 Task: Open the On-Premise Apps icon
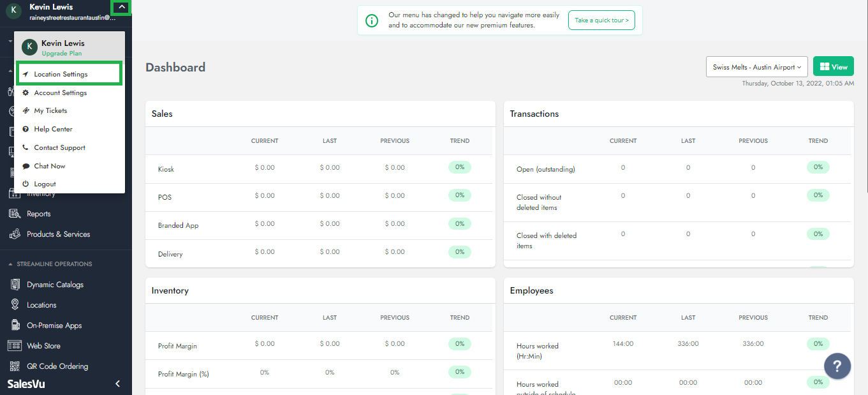coord(14,325)
